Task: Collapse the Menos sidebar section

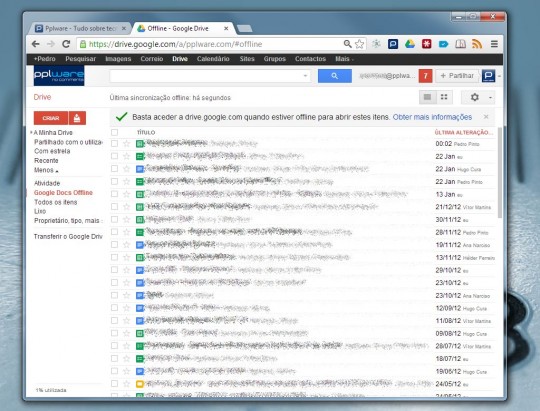Action: [x=46, y=170]
